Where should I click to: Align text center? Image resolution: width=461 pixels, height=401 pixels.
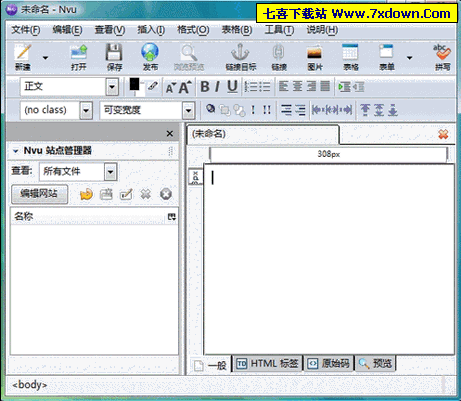click(x=297, y=86)
